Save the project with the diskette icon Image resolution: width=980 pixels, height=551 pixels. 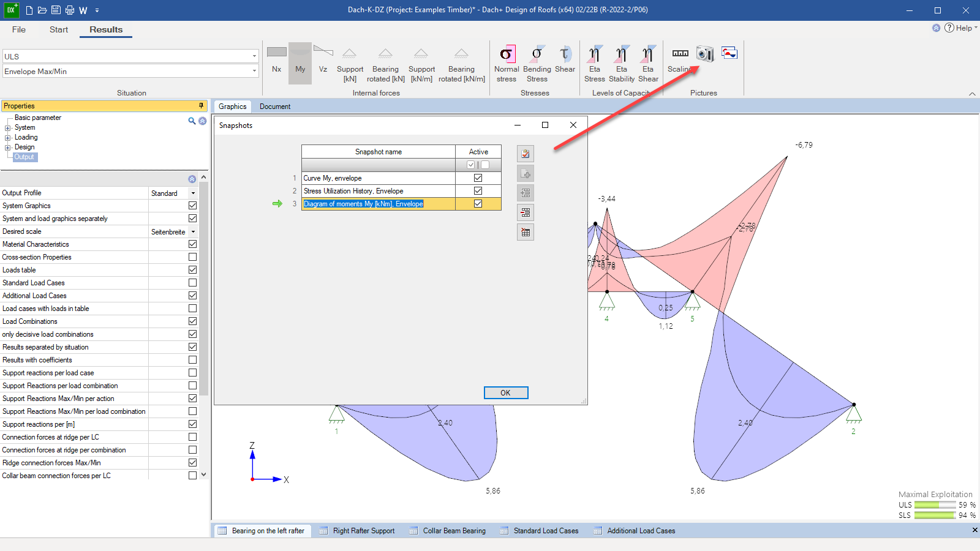point(56,10)
